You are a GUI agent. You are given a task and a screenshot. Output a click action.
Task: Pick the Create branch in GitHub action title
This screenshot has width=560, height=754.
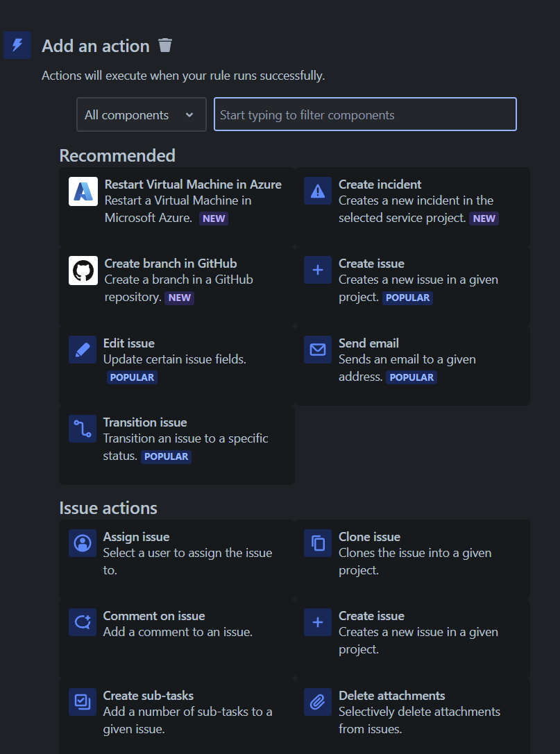[x=171, y=264]
